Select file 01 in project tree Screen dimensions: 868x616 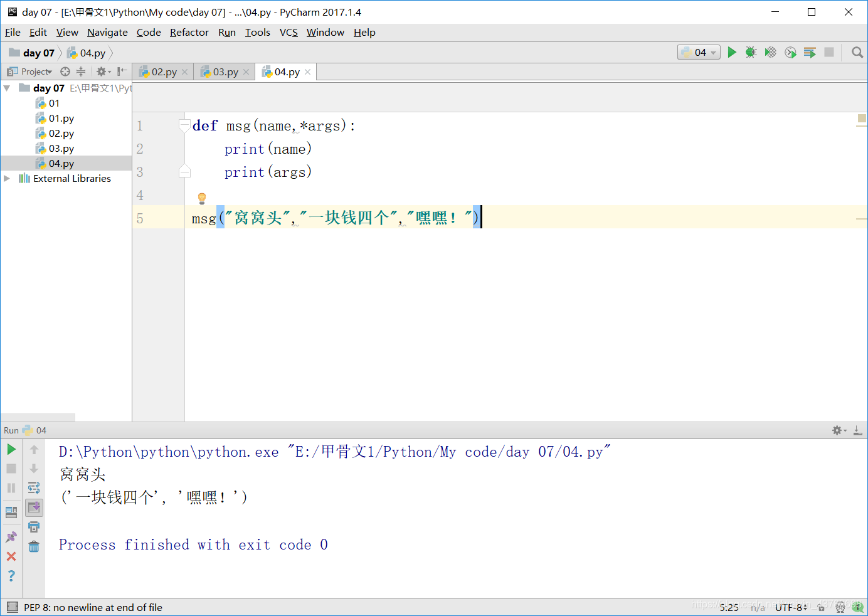(54, 104)
